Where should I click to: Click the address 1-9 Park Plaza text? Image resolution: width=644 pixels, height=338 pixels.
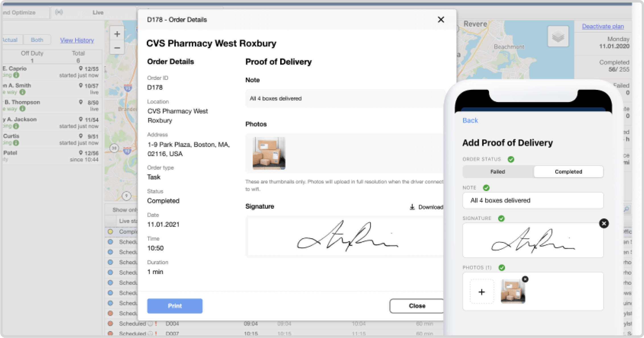point(188,149)
